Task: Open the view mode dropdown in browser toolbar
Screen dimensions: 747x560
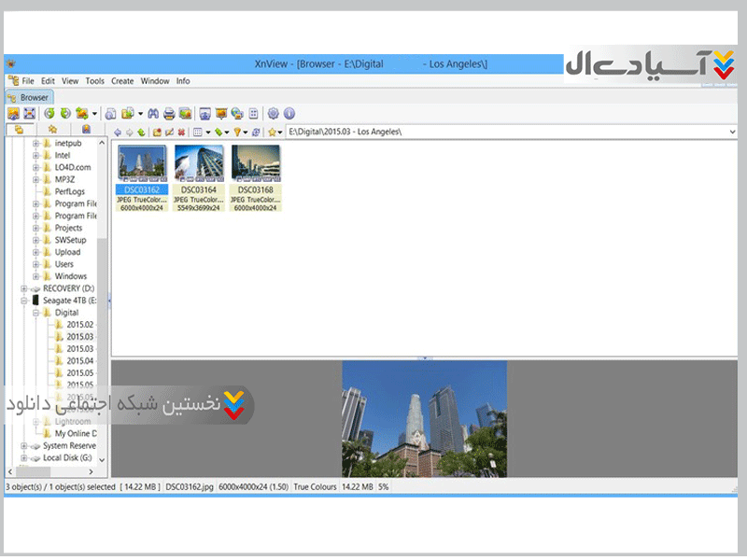Action: [207, 133]
